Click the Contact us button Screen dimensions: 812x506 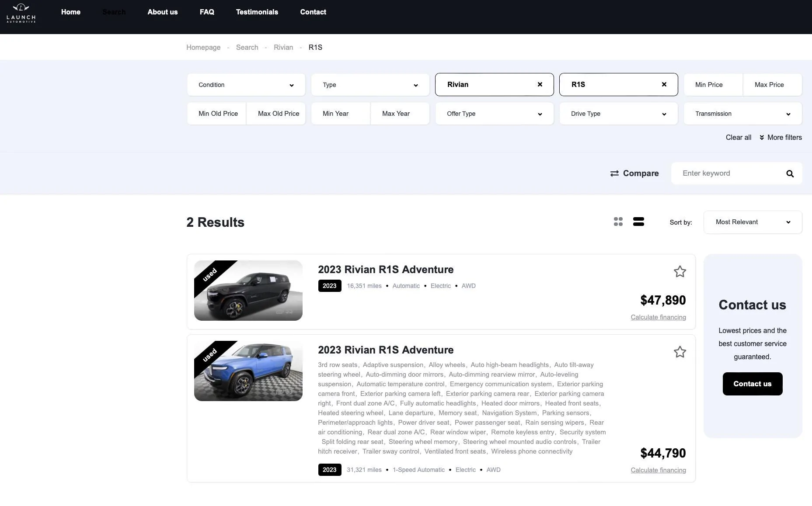pyautogui.click(x=753, y=384)
